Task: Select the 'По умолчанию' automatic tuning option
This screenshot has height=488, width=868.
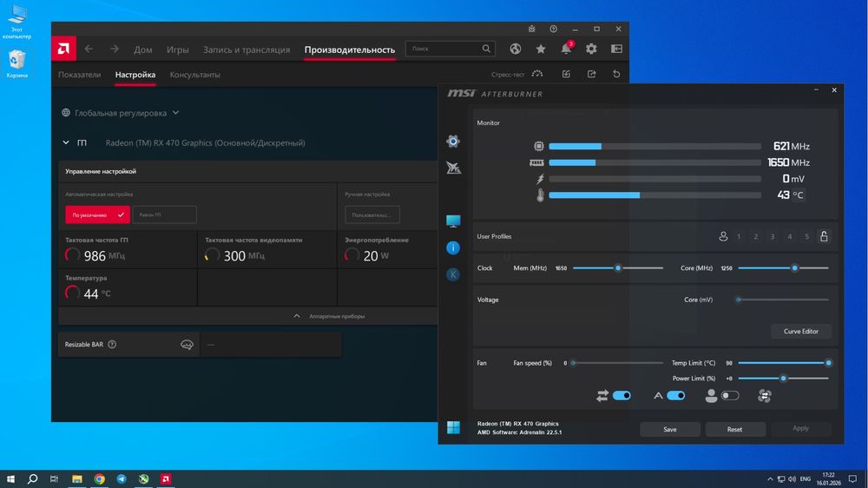Action: (x=97, y=215)
